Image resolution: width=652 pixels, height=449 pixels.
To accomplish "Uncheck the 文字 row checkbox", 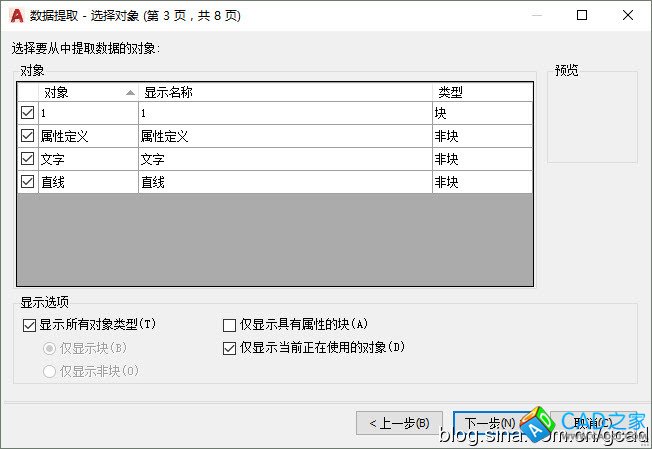I will point(27,159).
